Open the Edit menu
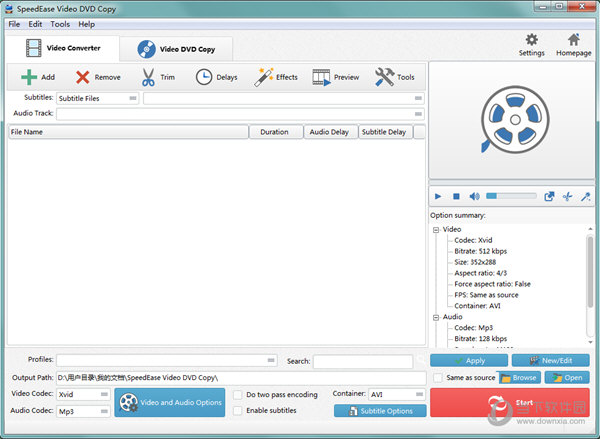Viewport: 600px width, 439px height. (35, 24)
